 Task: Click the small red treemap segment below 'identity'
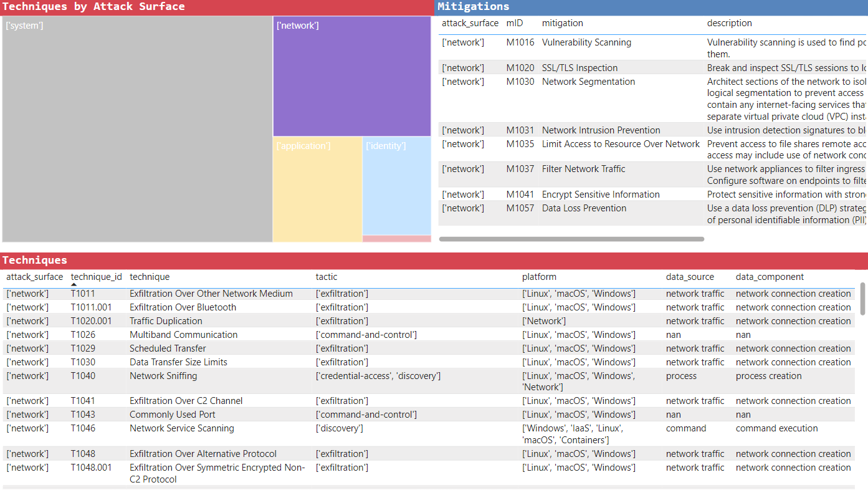396,238
